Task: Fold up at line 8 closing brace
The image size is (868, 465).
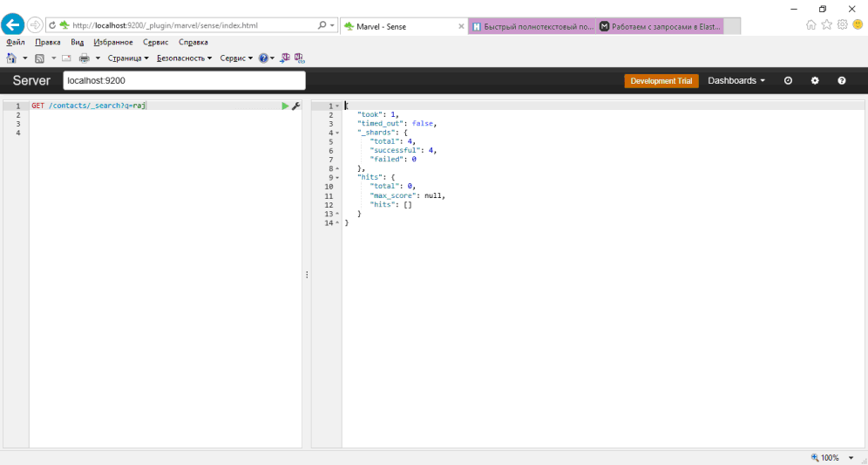Action: point(337,168)
